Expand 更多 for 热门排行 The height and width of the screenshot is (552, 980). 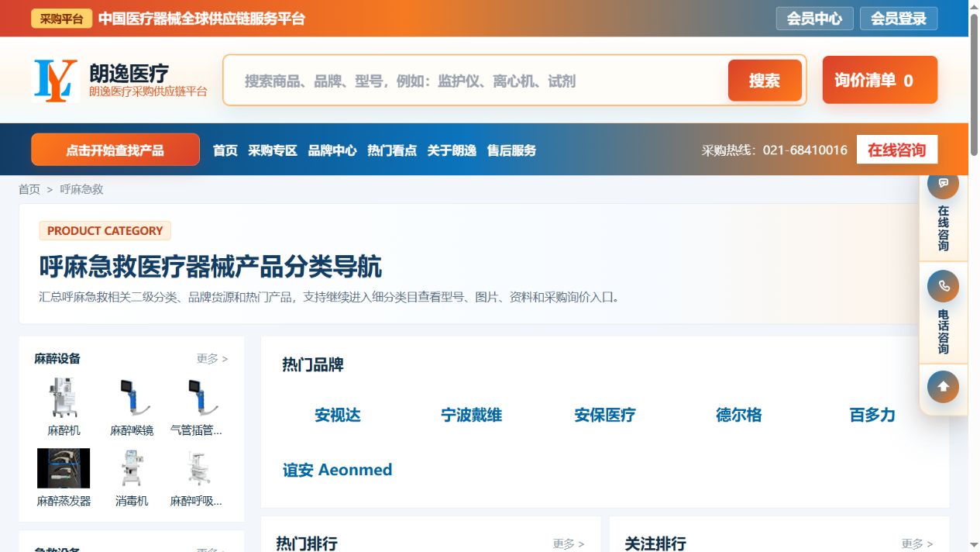569,544
